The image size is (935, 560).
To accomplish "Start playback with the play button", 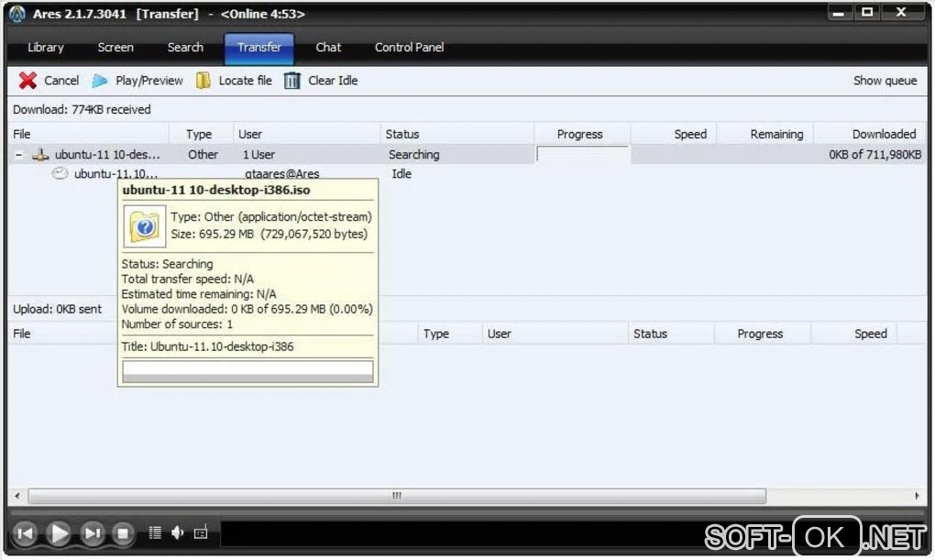I will coord(59,533).
